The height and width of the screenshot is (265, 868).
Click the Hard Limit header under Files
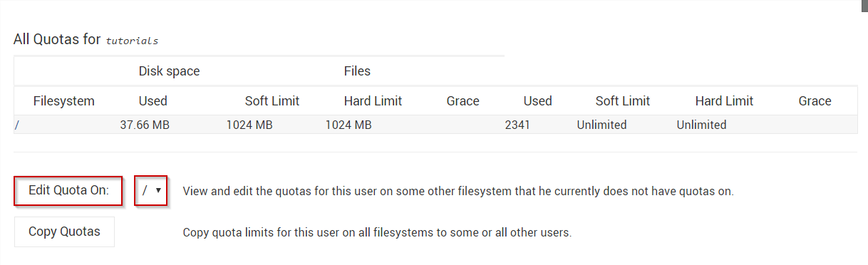point(724,101)
